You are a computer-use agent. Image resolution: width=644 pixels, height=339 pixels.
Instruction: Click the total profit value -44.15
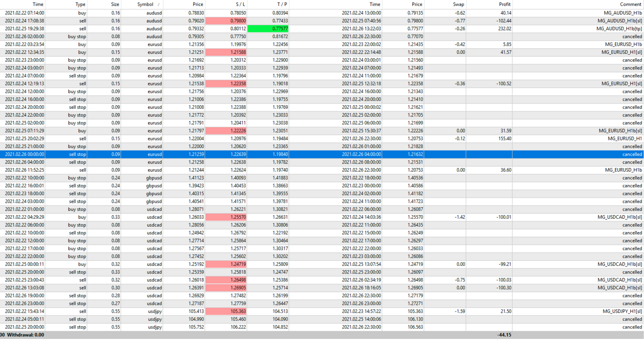pos(504,335)
